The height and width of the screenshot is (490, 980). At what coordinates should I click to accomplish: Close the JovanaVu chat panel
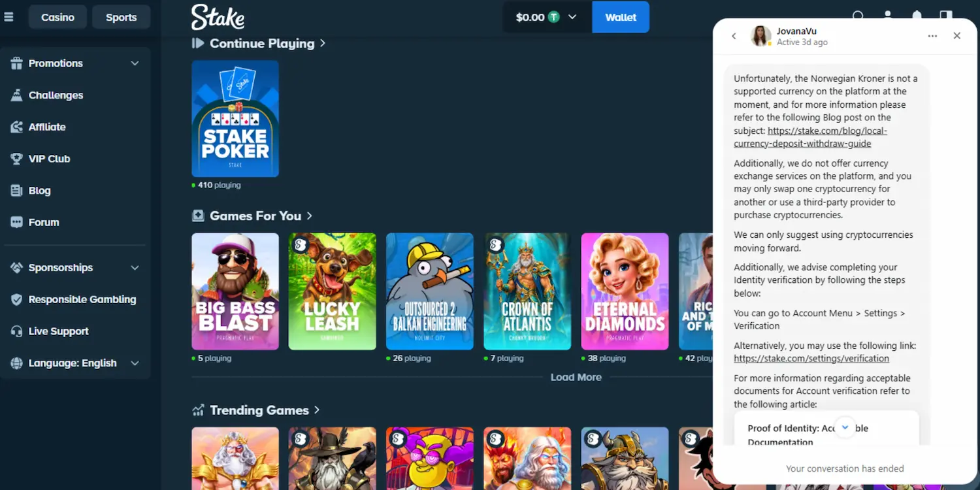(x=956, y=36)
